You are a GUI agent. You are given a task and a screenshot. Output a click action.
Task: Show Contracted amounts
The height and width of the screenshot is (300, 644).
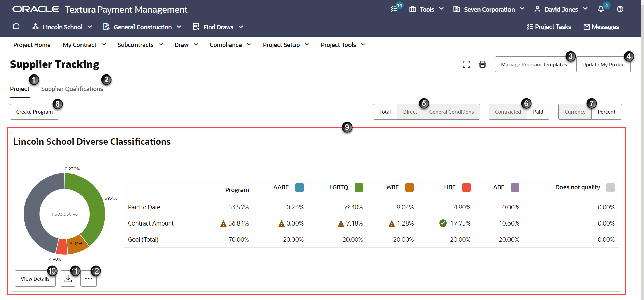508,112
